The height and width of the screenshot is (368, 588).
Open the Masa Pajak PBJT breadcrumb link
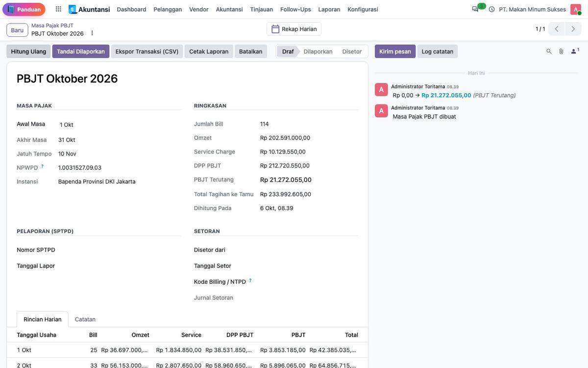coord(52,26)
